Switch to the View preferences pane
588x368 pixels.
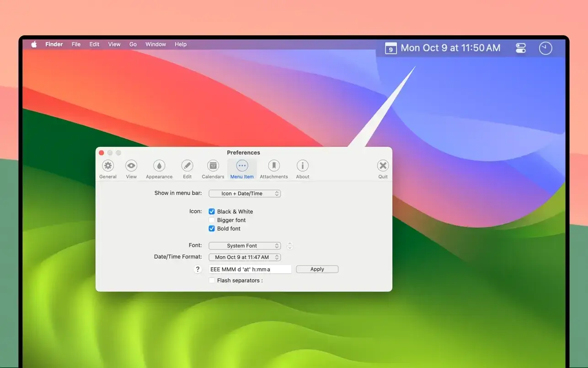click(x=131, y=168)
